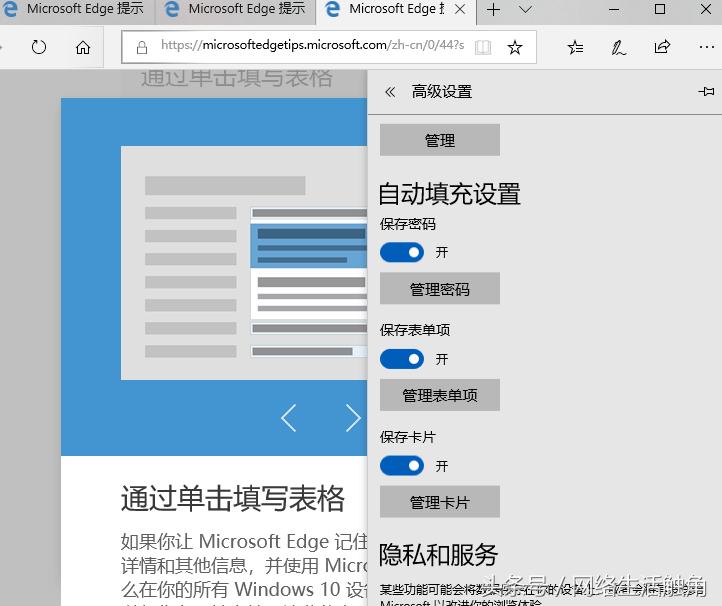Click the address bar URL

[x=312, y=45]
